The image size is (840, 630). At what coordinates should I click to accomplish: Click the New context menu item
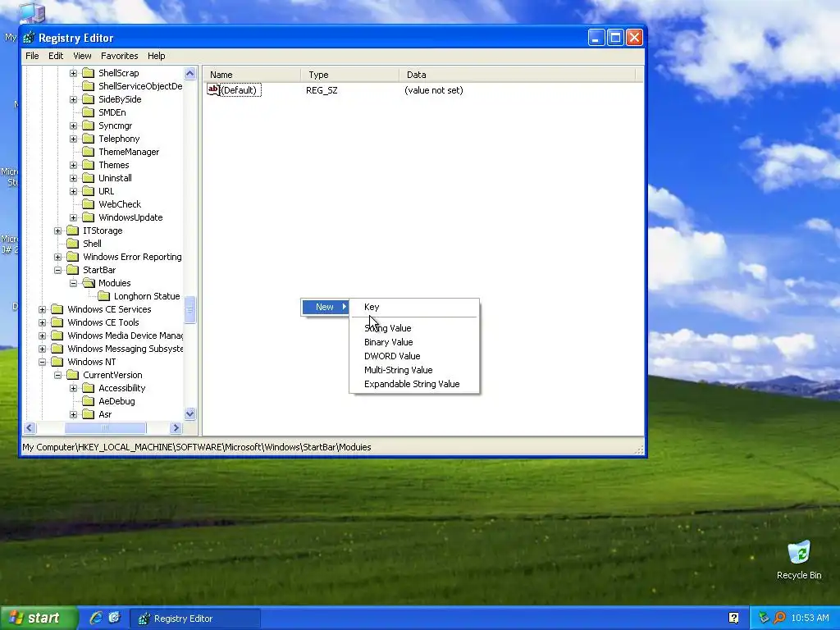pos(325,307)
